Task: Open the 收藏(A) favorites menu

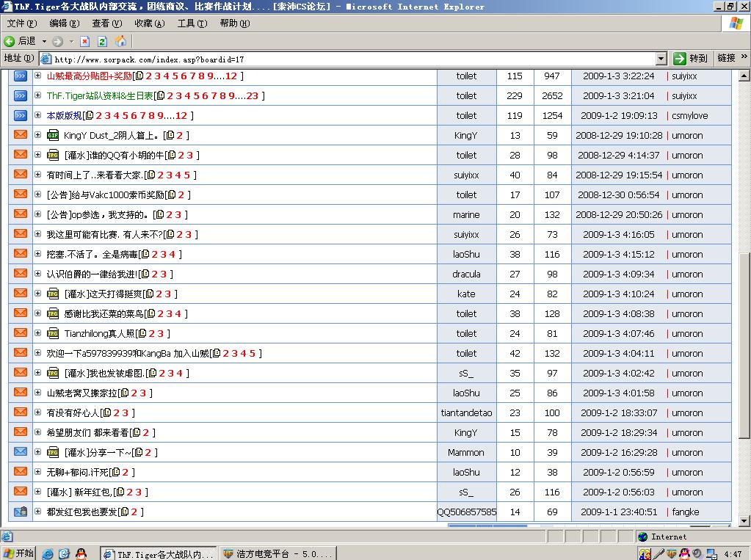Action: 149,23
